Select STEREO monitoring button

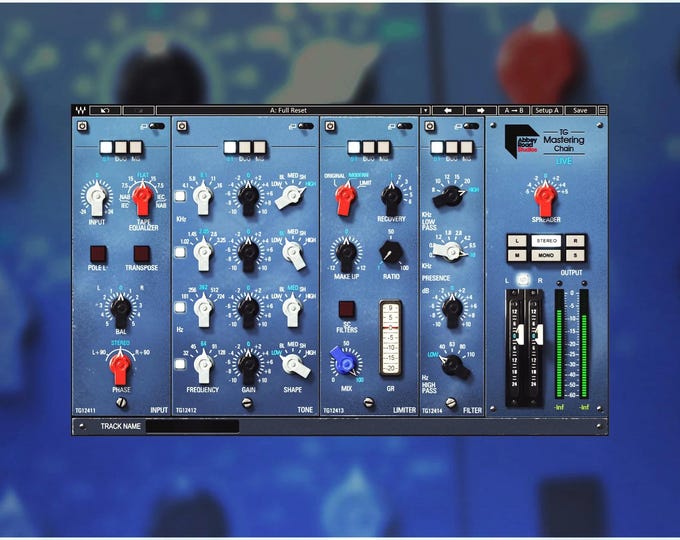(546, 240)
